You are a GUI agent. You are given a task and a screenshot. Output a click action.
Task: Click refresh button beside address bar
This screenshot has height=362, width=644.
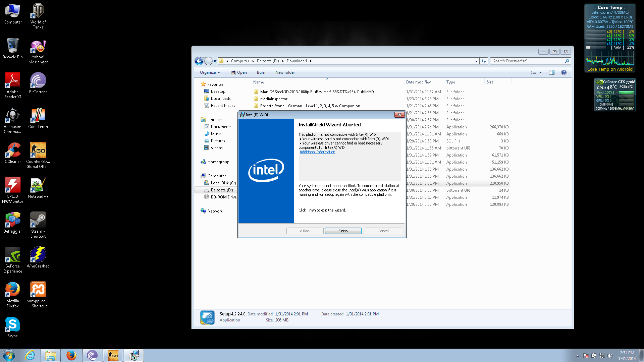[483, 61]
